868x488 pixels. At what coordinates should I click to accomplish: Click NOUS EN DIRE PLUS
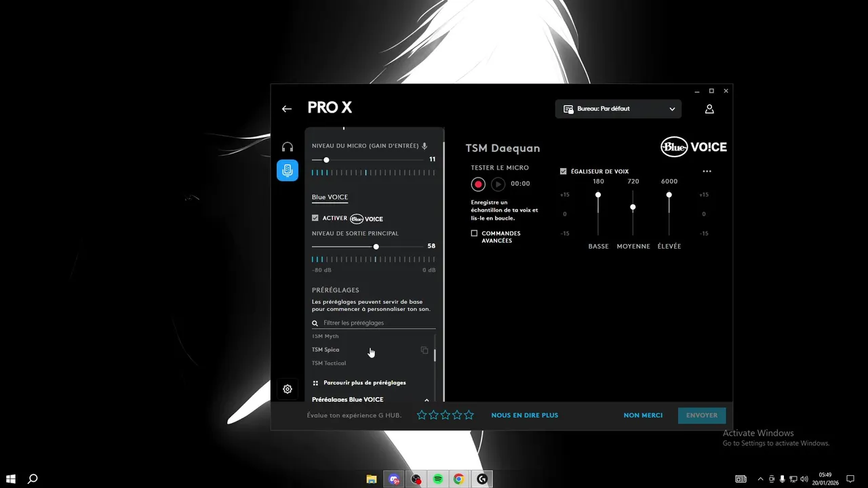pos(525,415)
